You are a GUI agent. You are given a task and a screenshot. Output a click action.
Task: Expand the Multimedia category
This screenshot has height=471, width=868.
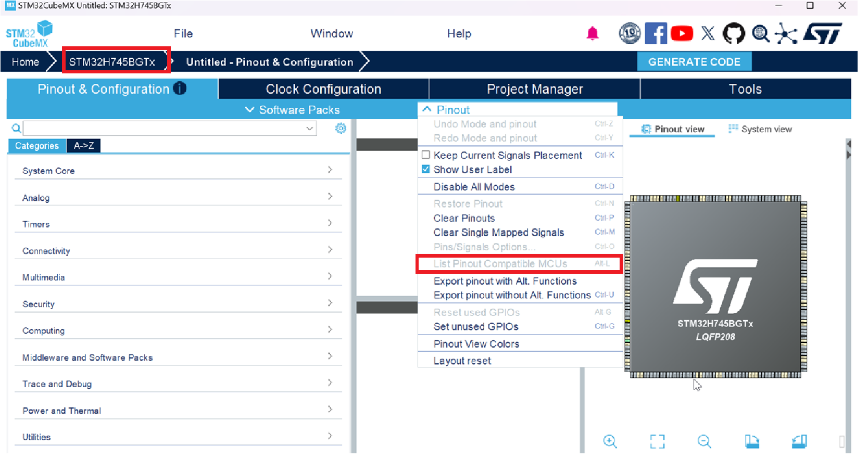pyautogui.click(x=178, y=277)
